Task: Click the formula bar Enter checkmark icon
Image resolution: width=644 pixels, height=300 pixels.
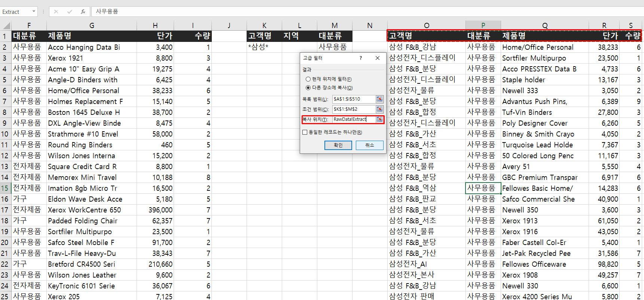Action: coord(70,12)
